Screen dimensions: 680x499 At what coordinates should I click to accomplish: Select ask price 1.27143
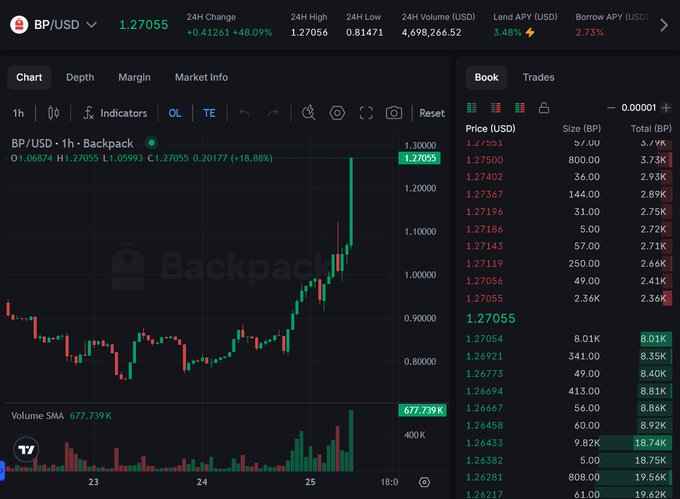[484, 246]
